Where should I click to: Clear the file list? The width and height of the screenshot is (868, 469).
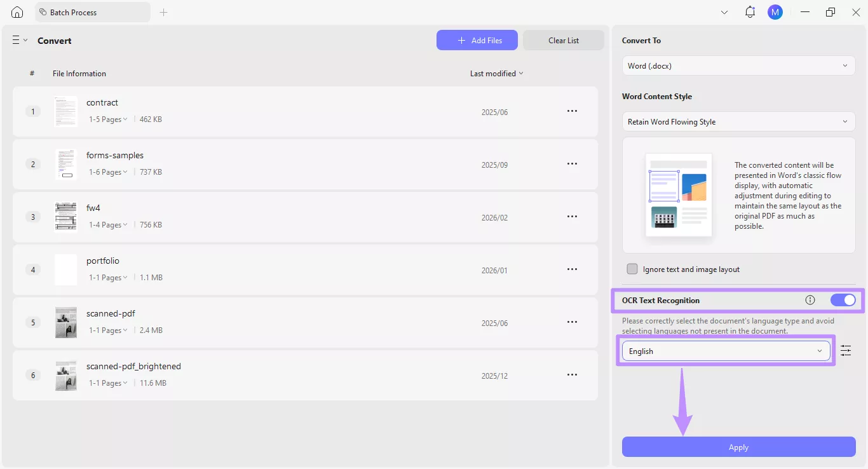click(x=563, y=40)
